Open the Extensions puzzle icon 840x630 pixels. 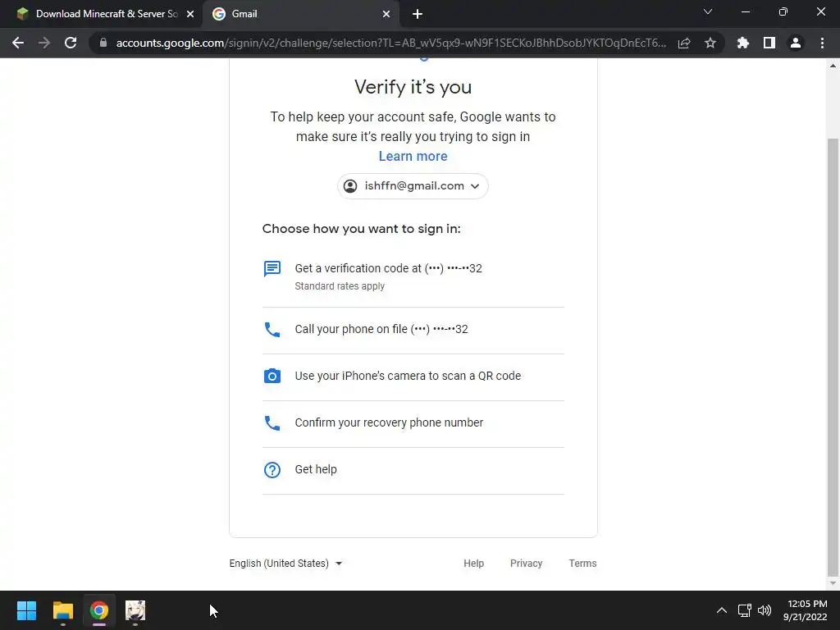pos(743,43)
